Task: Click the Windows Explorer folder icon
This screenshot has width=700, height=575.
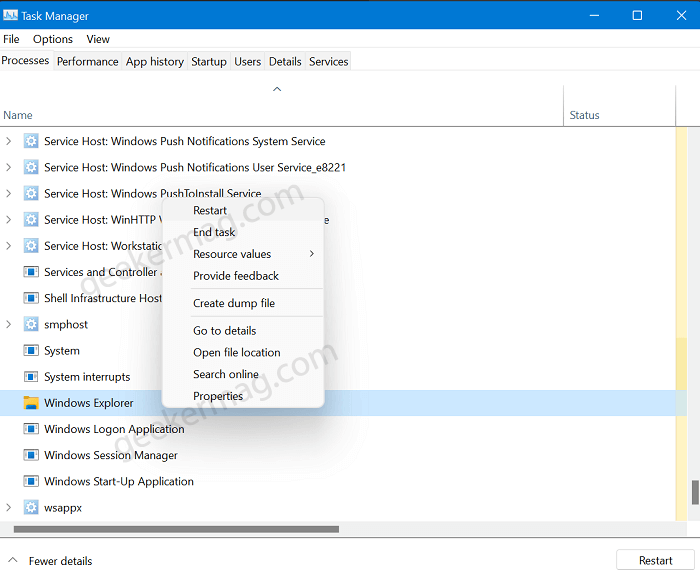Action: pos(31,403)
